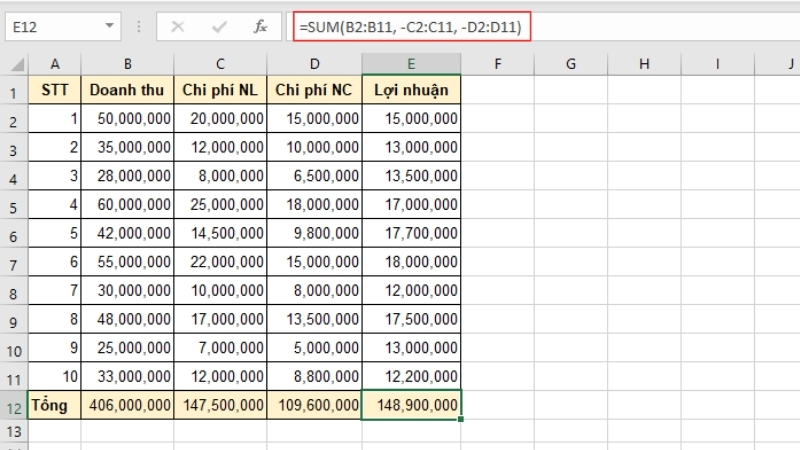Select total revenue cell 406,000,000
The height and width of the screenshot is (450, 800).
point(127,405)
